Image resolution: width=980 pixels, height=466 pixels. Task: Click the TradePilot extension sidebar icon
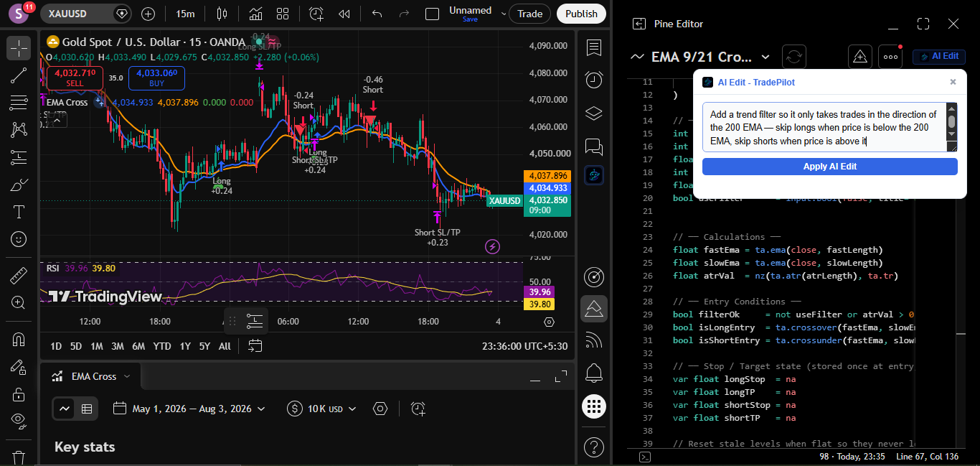(x=594, y=174)
